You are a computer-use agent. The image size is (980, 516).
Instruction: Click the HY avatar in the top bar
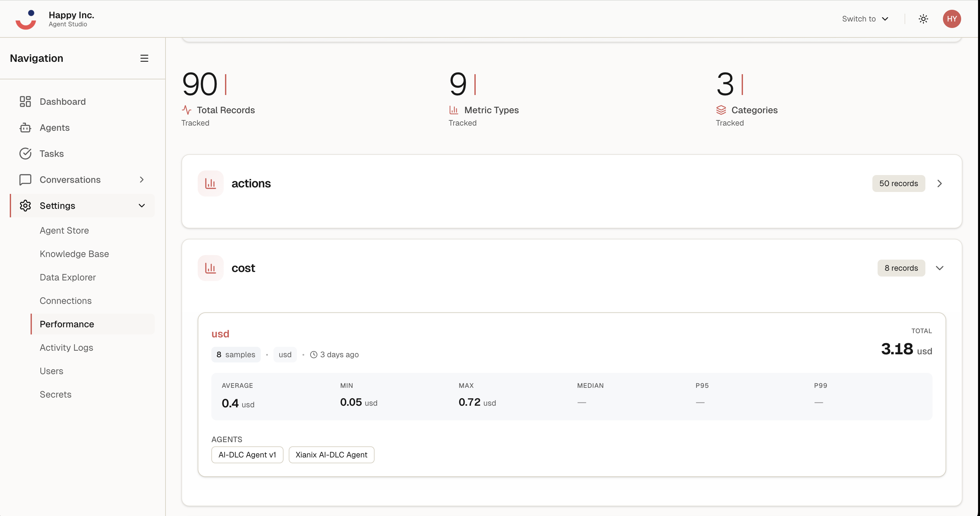pos(952,19)
